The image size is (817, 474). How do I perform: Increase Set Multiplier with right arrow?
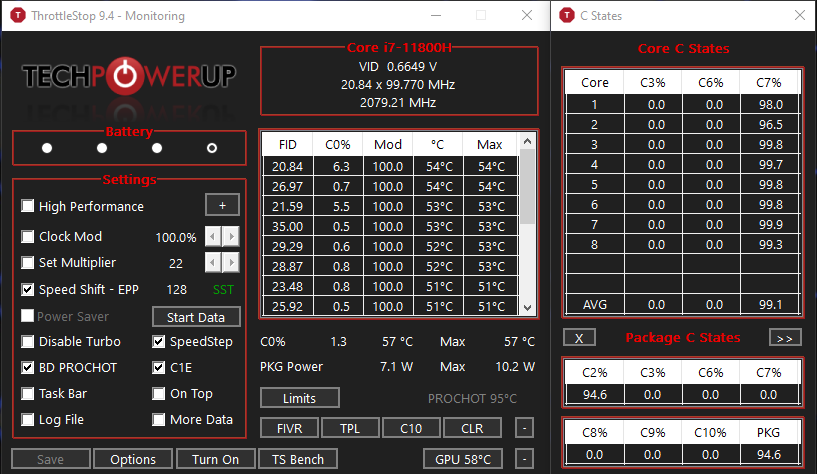point(231,263)
